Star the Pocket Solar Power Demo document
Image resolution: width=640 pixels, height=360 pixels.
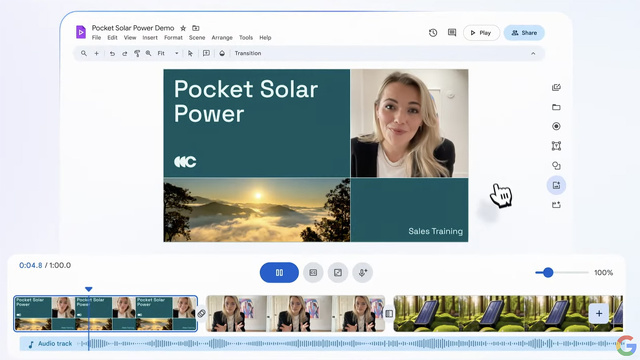pyautogui.click(x=183, y=28)
